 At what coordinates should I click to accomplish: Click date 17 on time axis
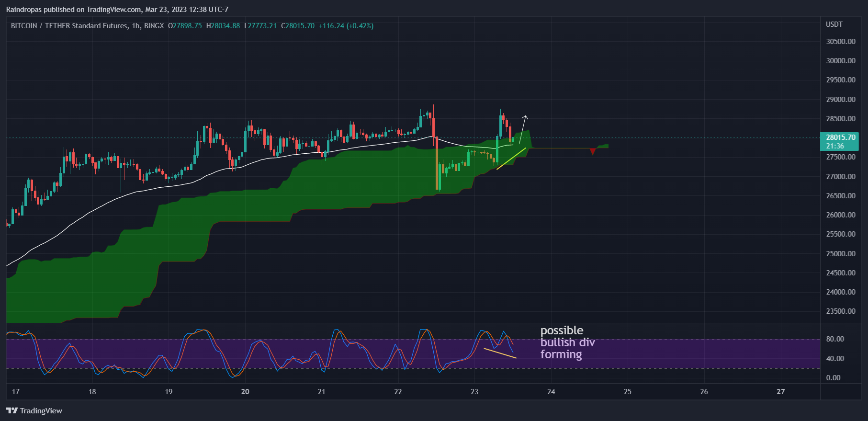tap(16, 392)
